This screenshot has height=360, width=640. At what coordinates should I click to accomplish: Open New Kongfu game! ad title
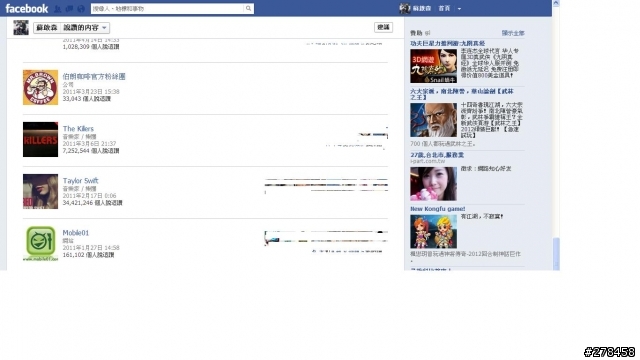438,209
